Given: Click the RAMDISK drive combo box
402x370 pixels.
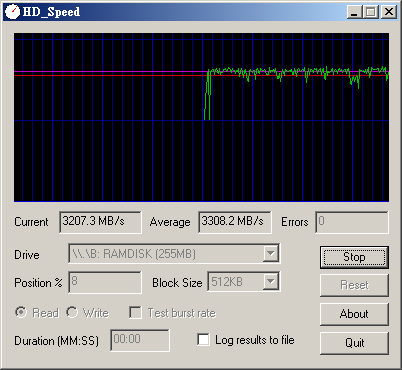Looking at the screenshot, I should pos(174,254).
